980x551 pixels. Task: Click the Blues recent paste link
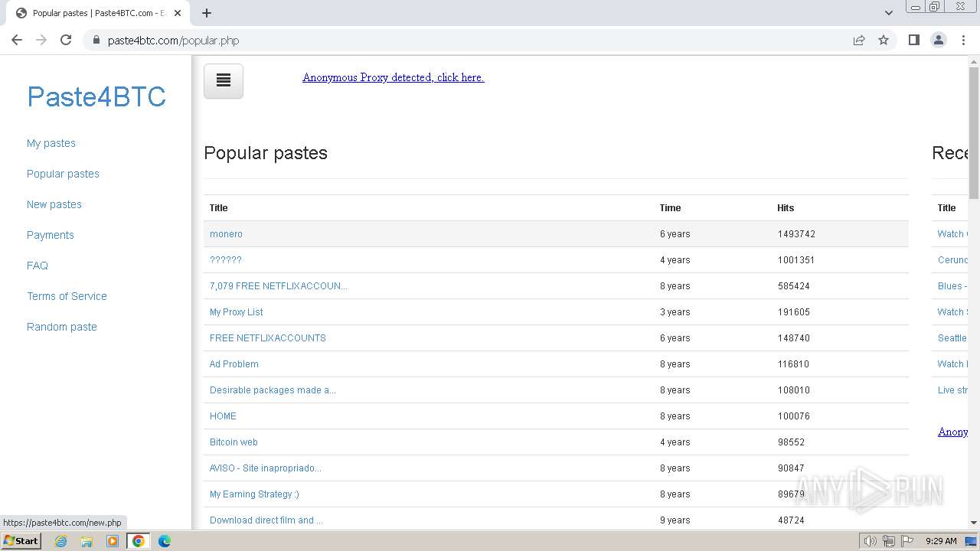[952, 286]
